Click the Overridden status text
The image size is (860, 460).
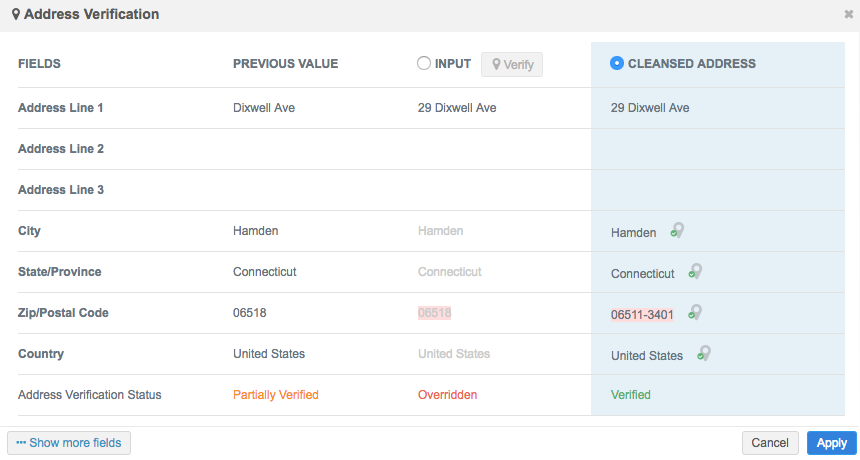click(x=447, y=395)
